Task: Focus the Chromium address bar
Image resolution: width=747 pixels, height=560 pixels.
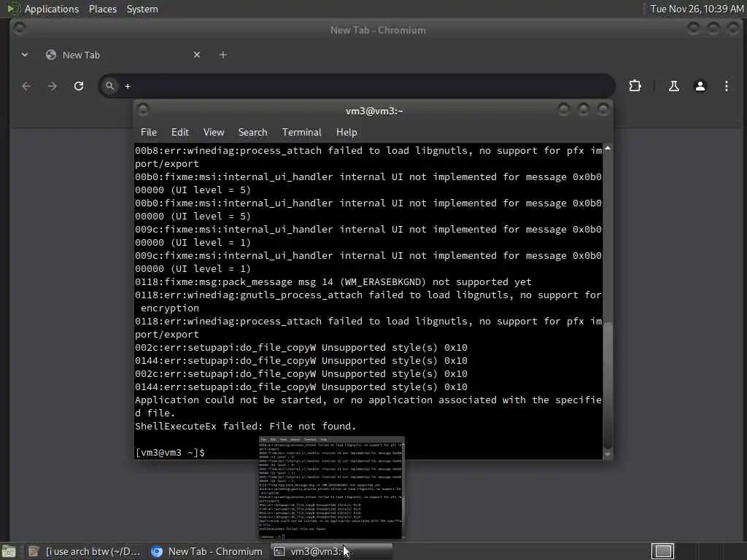Action: coord(356,86)
